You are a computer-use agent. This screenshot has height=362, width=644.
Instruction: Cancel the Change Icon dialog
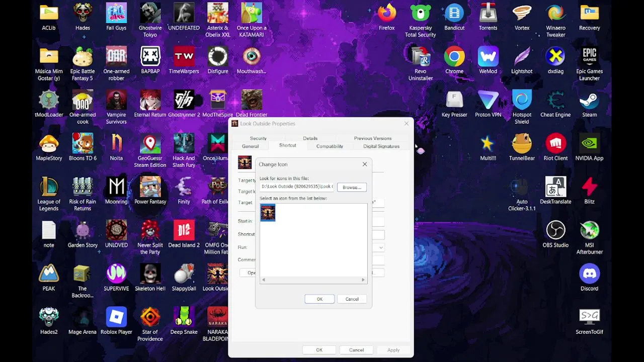352,299
